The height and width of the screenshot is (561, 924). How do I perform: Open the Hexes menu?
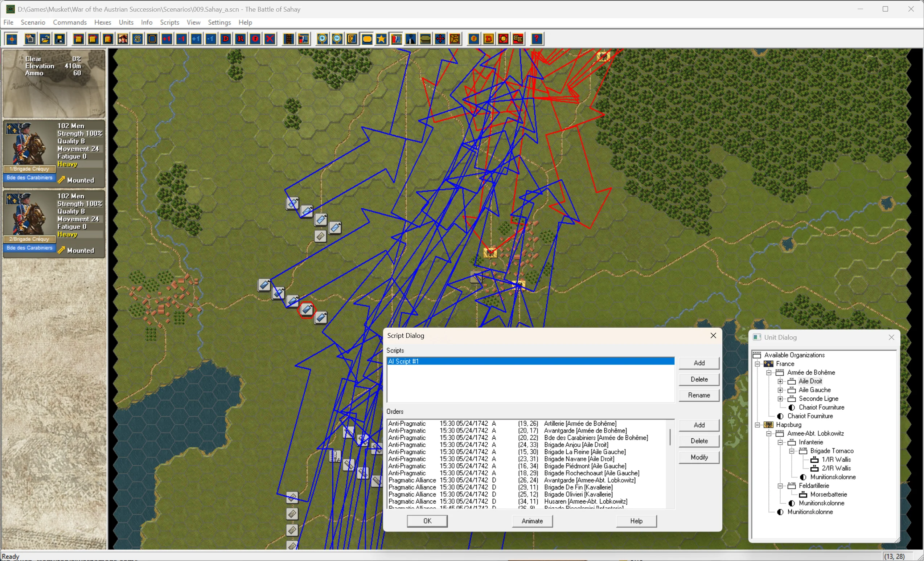pyautogui.click(x=102, y=22)
